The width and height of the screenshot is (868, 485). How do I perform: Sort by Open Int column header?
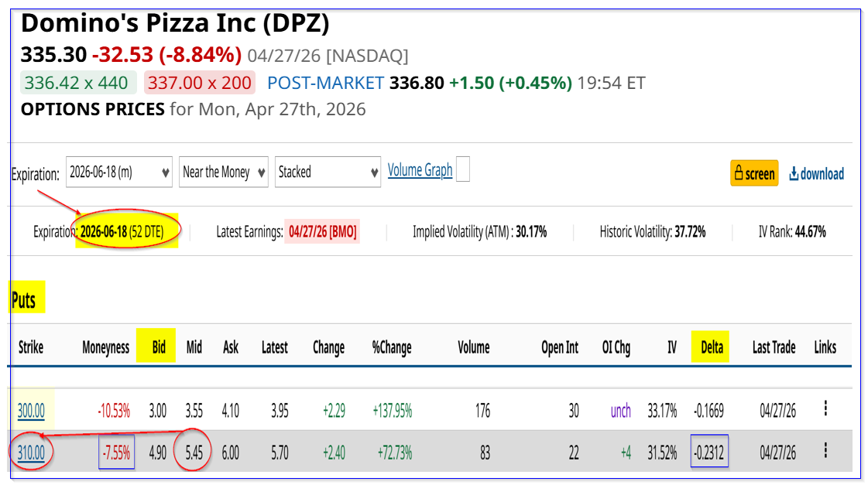click(x=559, y=347)
